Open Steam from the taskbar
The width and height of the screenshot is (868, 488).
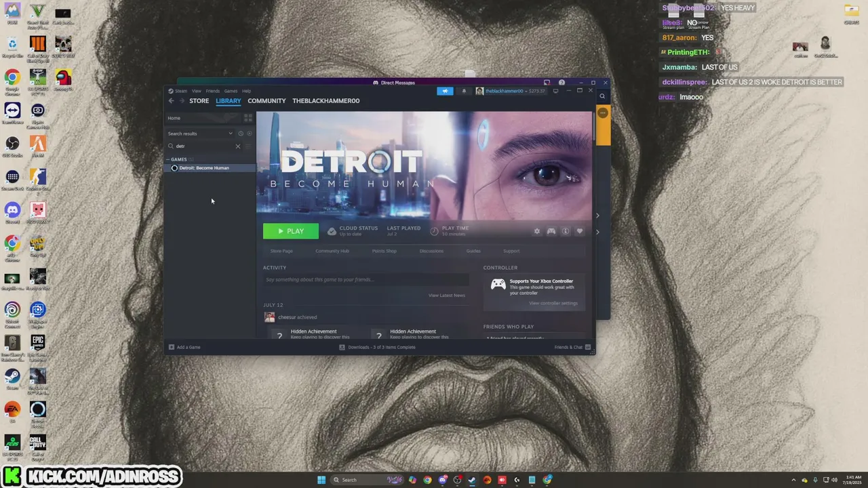point(472,480)
